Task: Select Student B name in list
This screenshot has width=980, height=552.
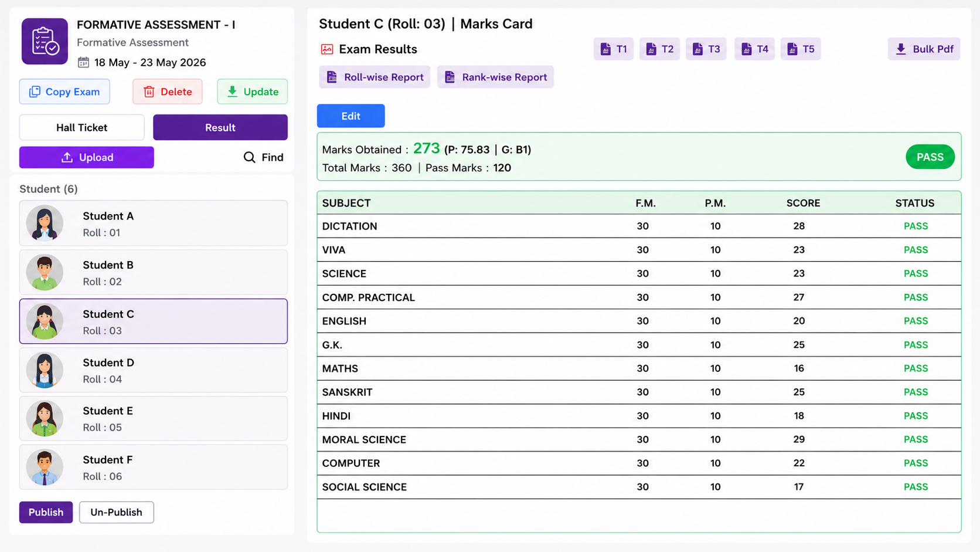Action: pyautogui.click(x=108, y=265)
